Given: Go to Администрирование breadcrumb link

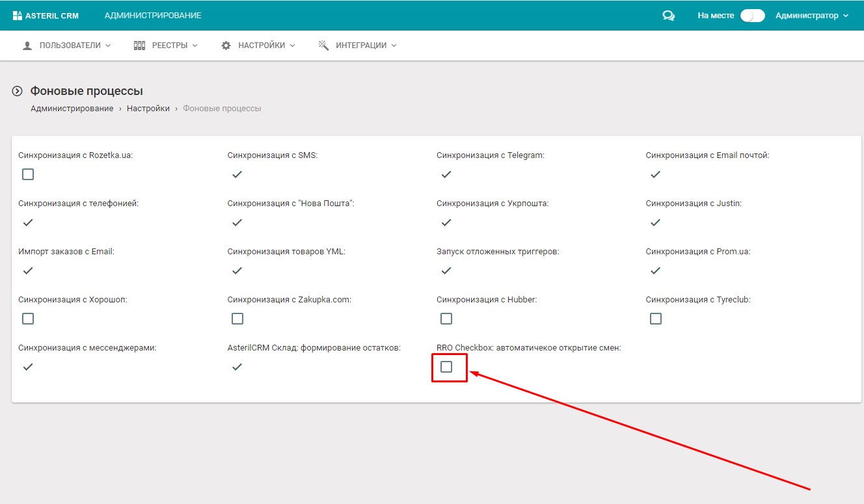Looking at the screenshot, I should pos(72,109).
